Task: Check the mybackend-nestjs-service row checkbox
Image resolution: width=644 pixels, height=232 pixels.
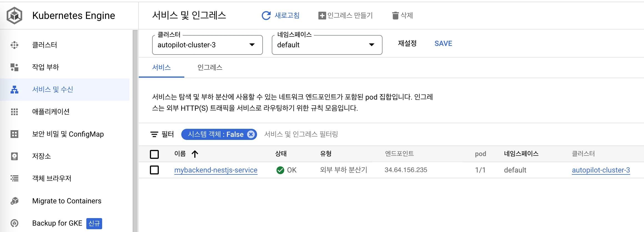Action: click(154, 170)
